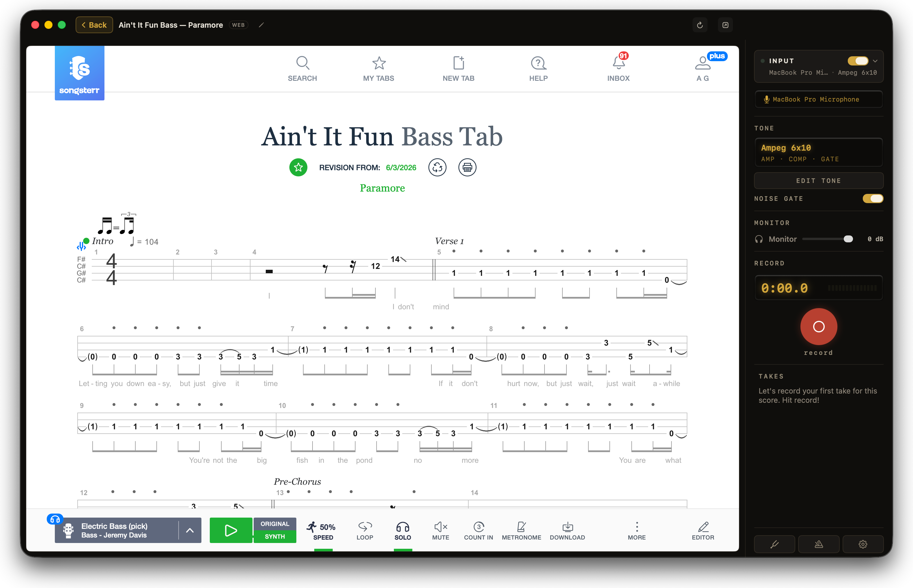Open the MacBook Pro Microphone device selector
Viewport: 913px width, 588px height.
tap(819, 99)
